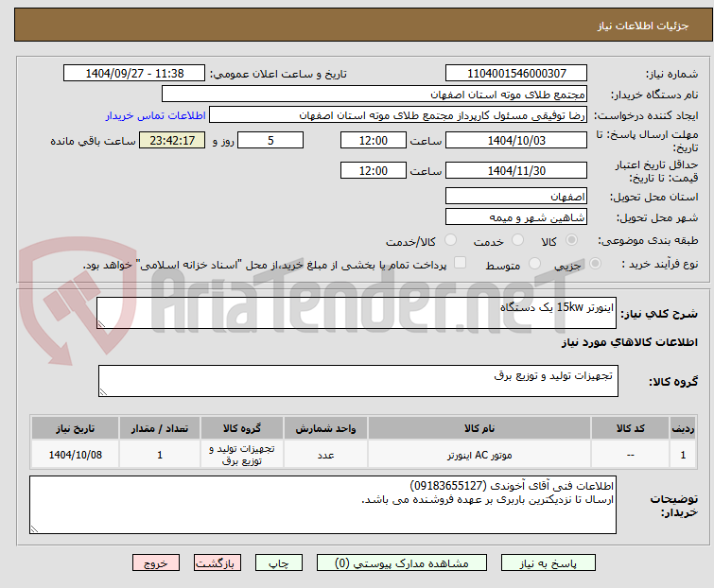Click the need date cell 1404/10/08
This screenshot has width=714, height=588.
click(x=75, y=455)
